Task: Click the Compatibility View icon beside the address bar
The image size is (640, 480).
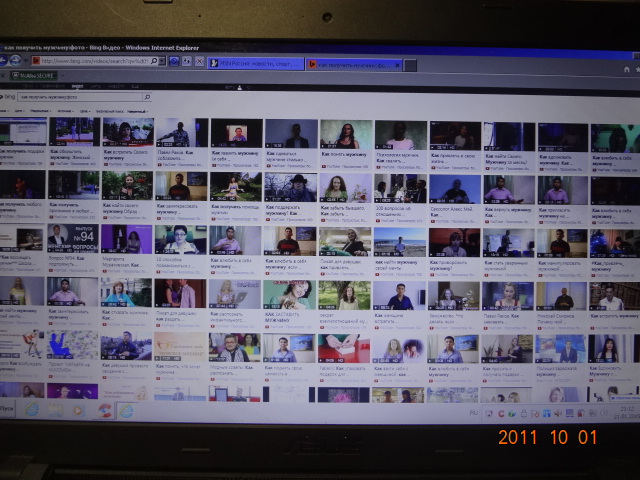Action: 174,61
